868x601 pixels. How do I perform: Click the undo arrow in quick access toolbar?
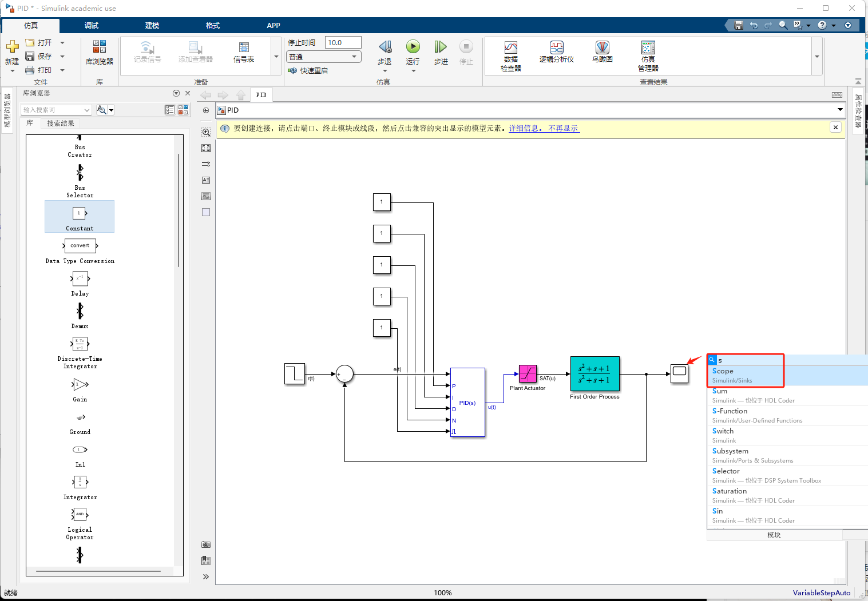click(754, 25)
